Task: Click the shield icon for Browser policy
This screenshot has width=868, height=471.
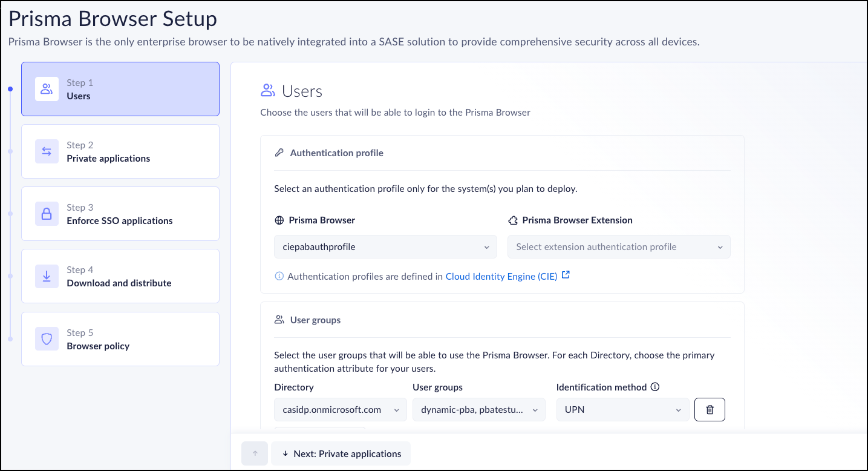Action: [x=47, y=339]
